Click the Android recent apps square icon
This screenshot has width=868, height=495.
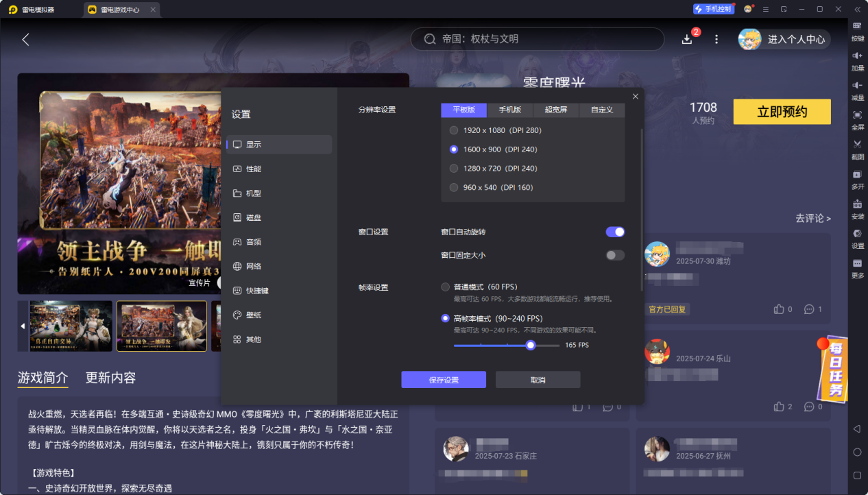[857, 475]
